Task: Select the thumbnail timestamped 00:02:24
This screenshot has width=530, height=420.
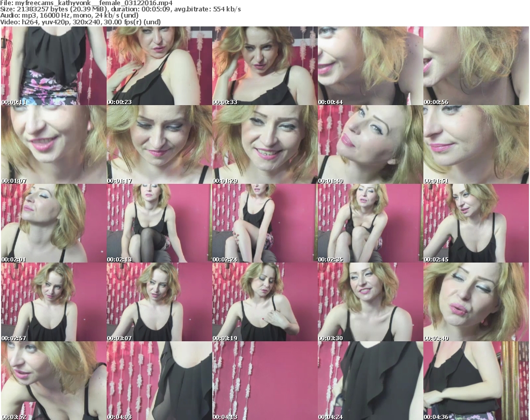Action: coord(264,223)
